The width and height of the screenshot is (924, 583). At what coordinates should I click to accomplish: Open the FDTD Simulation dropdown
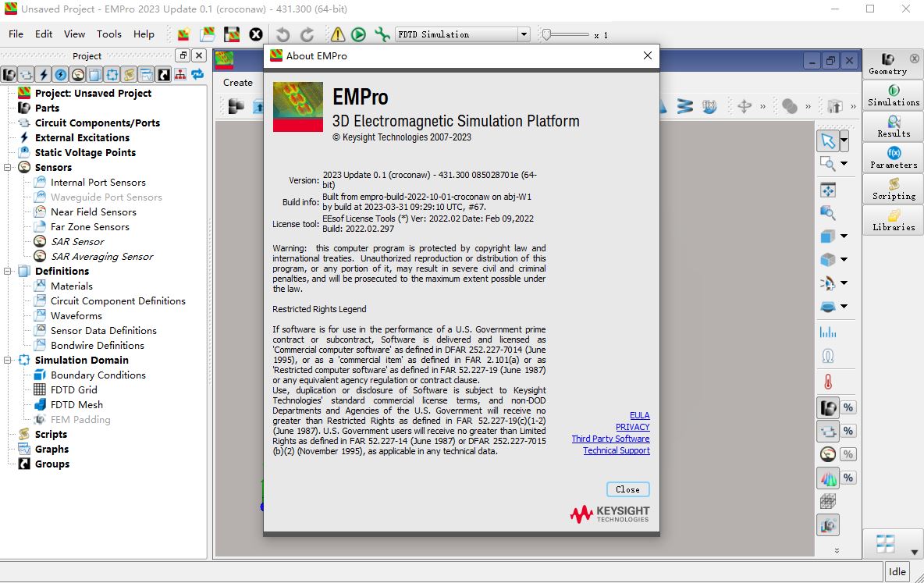tap(525, 34)
